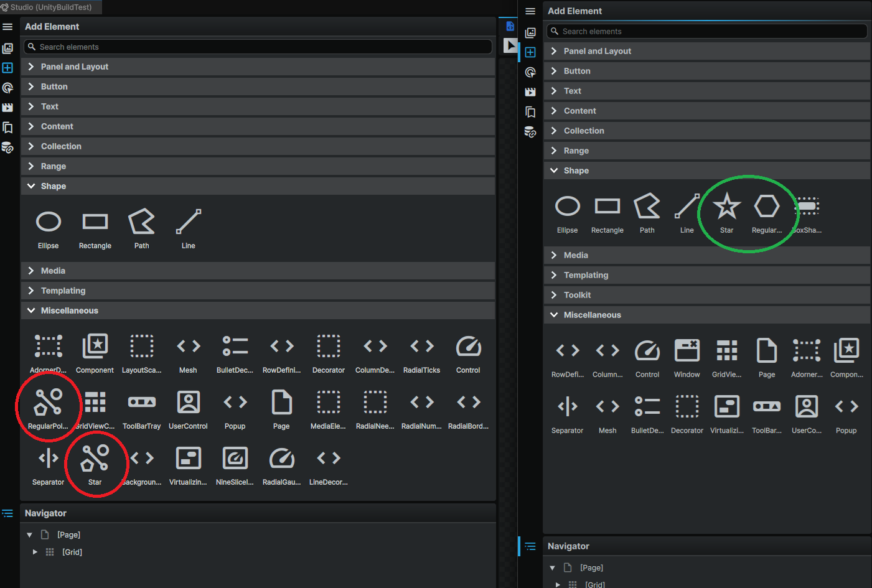
Task: Open the hamburger menu in left sidebar
Action: (x=7, y=27)
